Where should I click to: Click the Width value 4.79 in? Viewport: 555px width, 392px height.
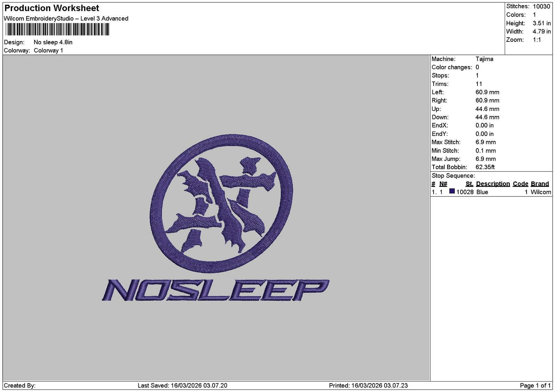tap(542, 31)
